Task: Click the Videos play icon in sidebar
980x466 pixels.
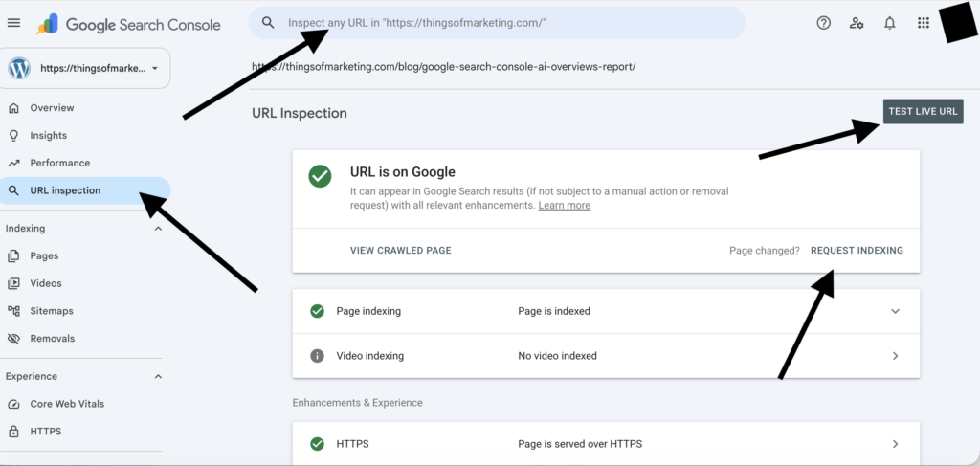Action: coord(13,283)
